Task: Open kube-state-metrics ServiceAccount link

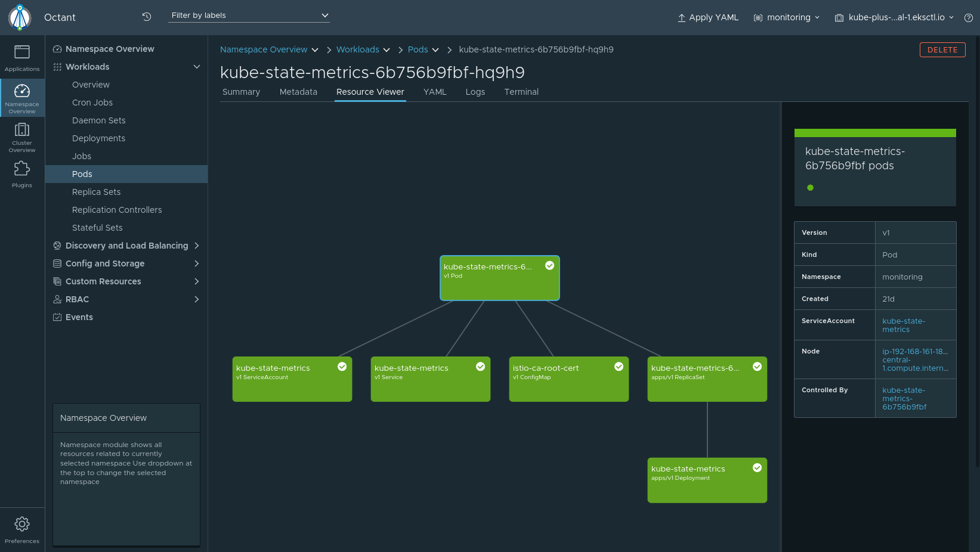Action: click(x=904, y=325)
